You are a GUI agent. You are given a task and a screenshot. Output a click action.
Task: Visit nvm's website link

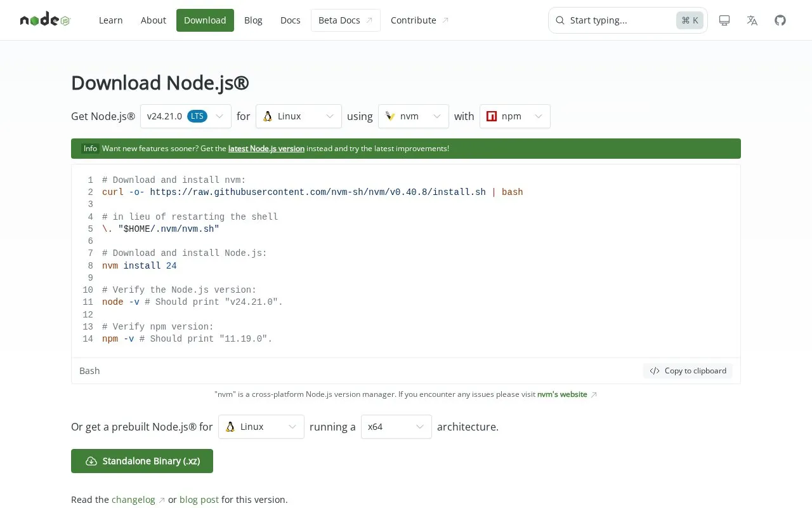tap(562, 394)
